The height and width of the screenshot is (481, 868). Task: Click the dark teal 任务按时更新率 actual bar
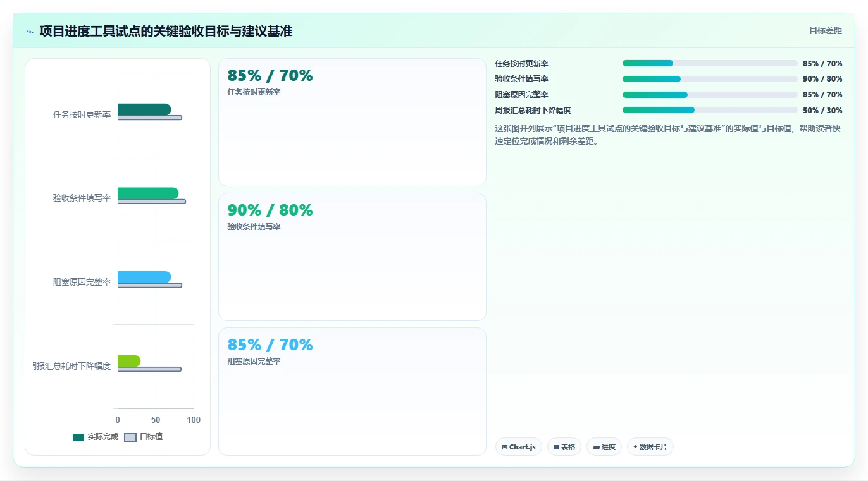pos(144,109)
